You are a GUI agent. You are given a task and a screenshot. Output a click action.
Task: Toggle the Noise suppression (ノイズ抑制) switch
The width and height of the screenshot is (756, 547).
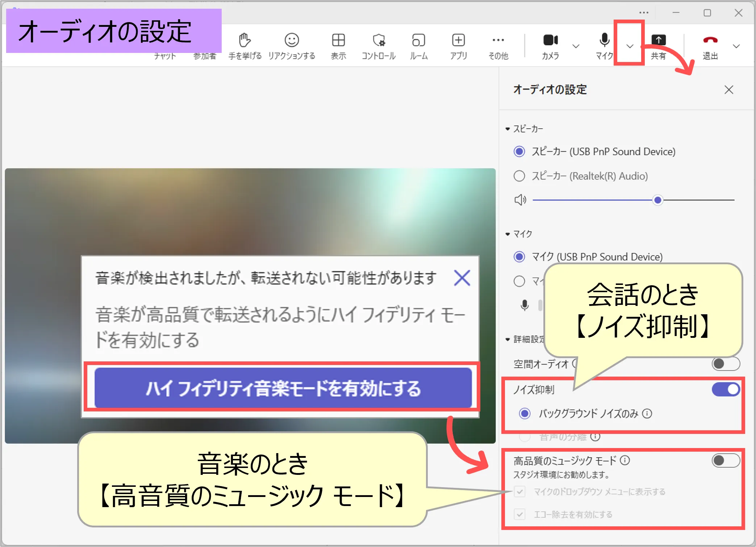726,390
